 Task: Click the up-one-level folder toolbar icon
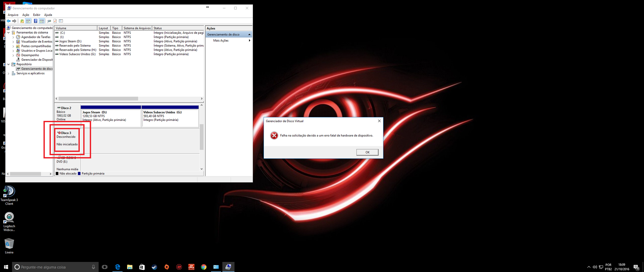[x=22, y=21]
